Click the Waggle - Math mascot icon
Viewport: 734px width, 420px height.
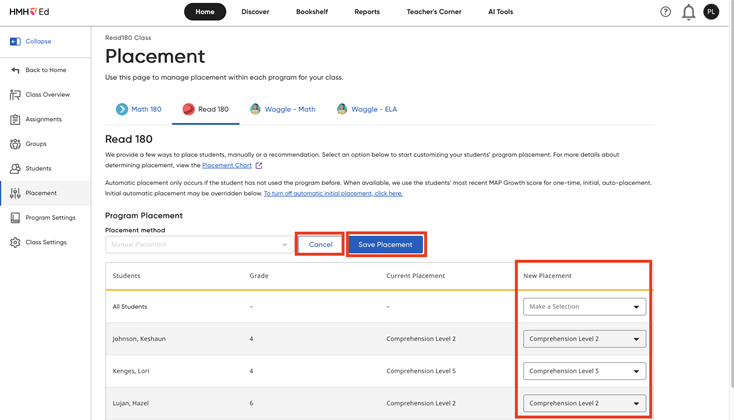[x=255, y=109]
